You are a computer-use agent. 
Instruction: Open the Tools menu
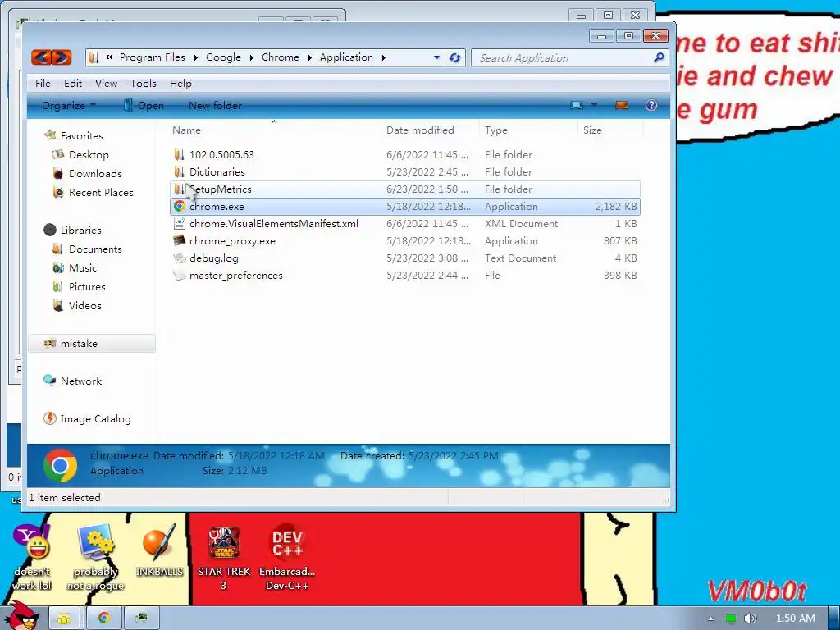click(x=144, y=84)
